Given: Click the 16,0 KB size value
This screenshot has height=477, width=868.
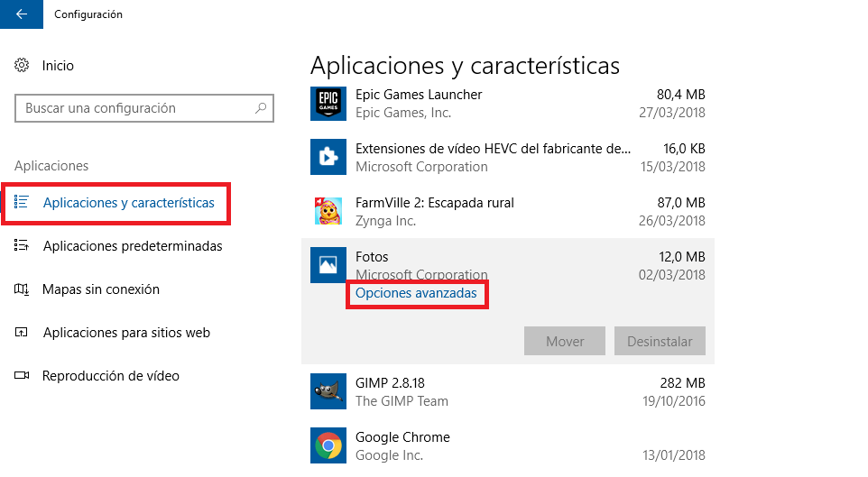Looking at the screenshot, I should pyautogui.click(x=684, y=149).
